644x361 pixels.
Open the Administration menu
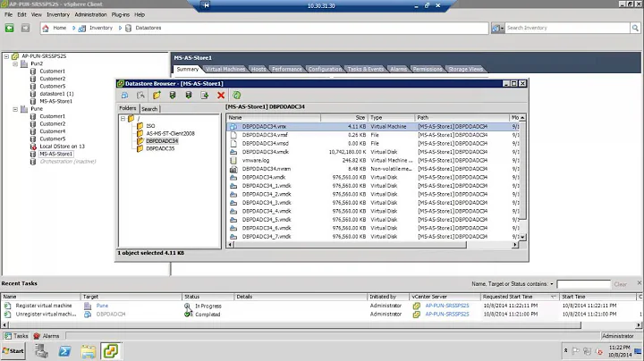[90, 15]
